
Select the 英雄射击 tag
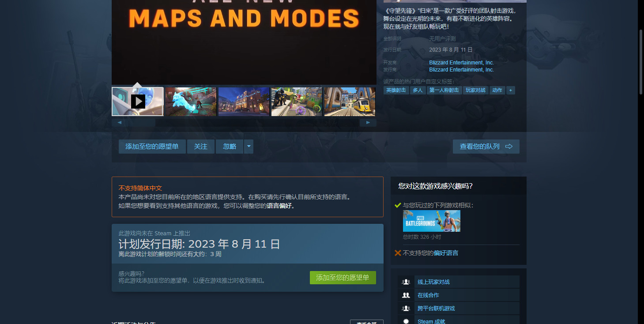396,90
